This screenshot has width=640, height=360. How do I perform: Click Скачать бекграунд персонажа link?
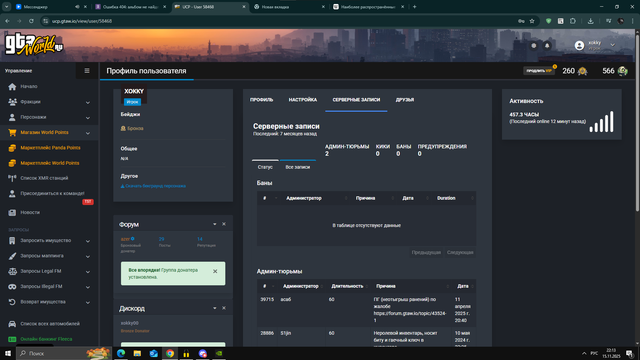[x=153, y=186]
